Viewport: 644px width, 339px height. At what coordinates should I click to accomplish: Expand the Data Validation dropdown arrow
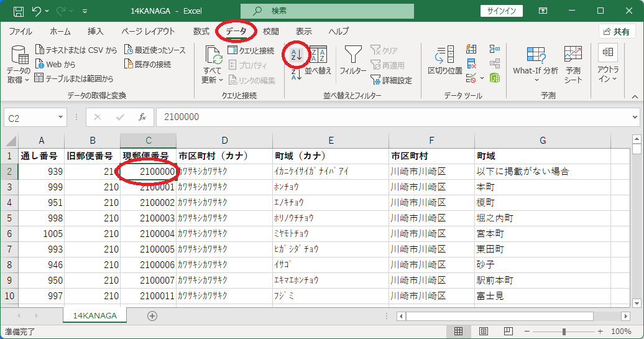[x=482, y=78]
